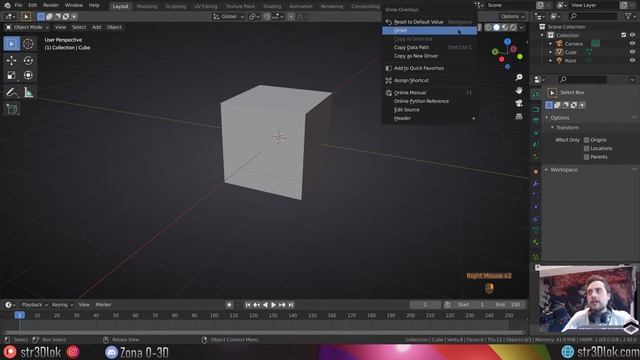Select wireframe viewport shading mode
The image size is (640, 360).
488,27
